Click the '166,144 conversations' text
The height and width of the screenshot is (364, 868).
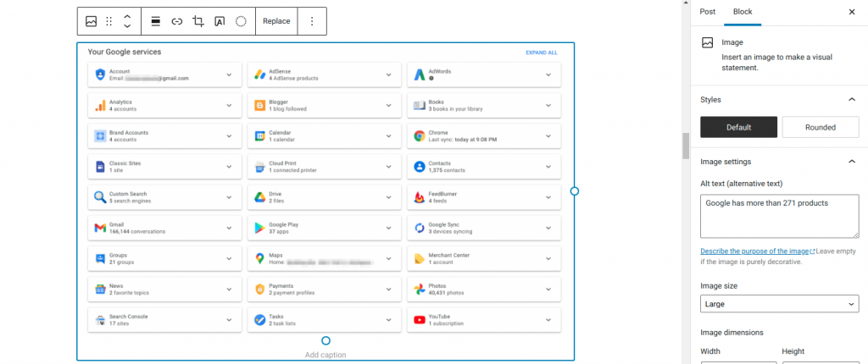coord(137,231)
